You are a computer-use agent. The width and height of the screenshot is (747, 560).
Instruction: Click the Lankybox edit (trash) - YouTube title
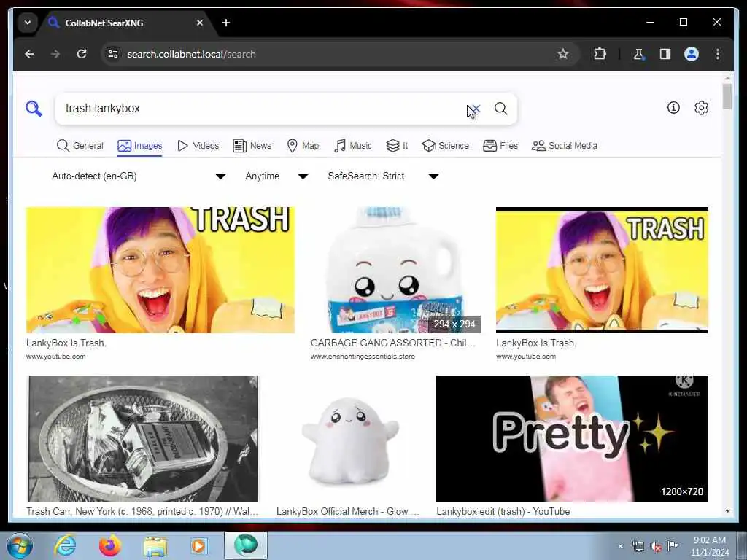click(x=503, y=511)
